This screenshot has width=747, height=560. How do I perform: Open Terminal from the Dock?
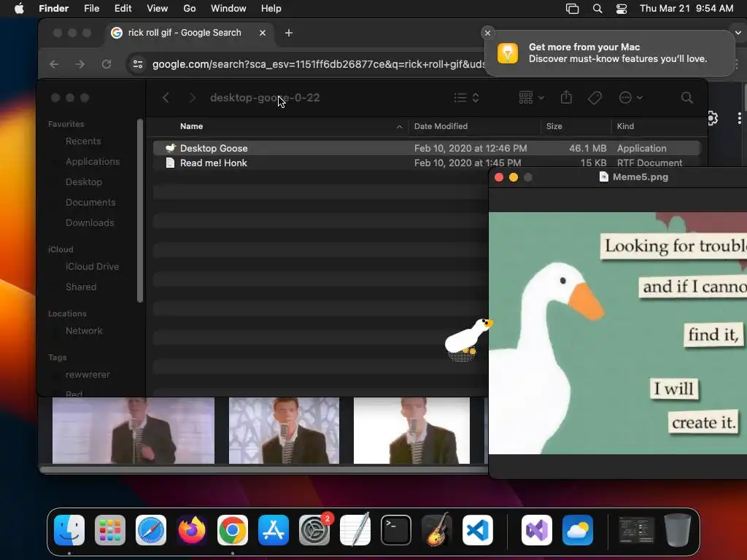[396, 530]
